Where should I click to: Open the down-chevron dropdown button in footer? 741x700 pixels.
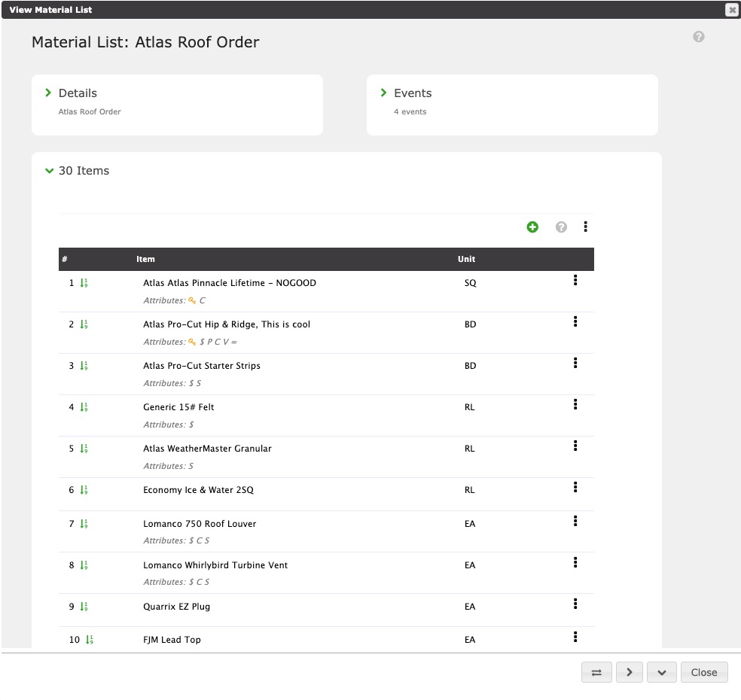(662, 672)
